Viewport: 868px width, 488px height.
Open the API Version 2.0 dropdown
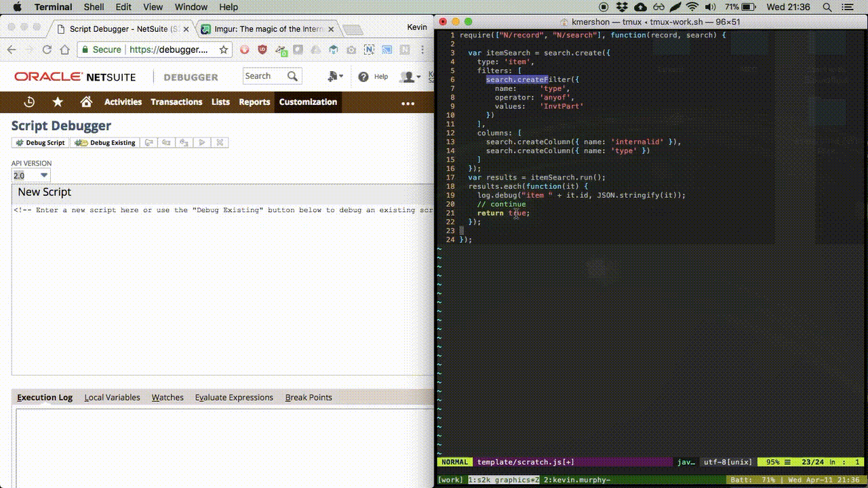31,176
